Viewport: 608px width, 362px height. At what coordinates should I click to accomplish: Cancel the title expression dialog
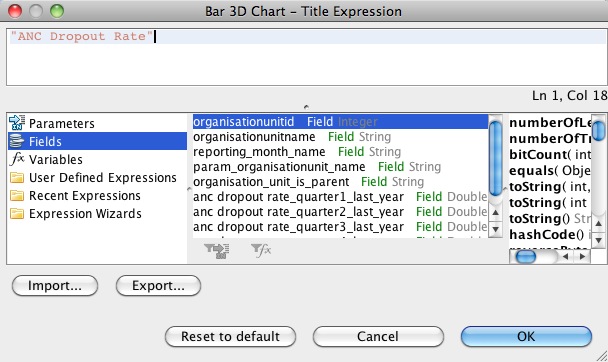click(x=378, y=336)
